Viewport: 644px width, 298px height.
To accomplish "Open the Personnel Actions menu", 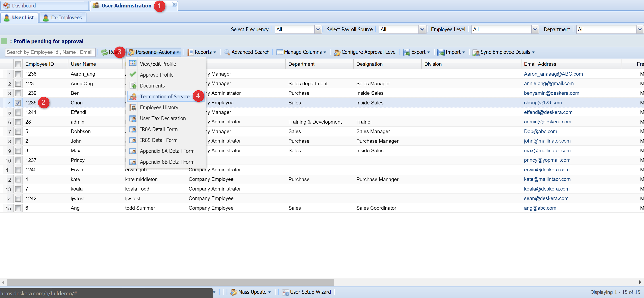I will (154, 52).
